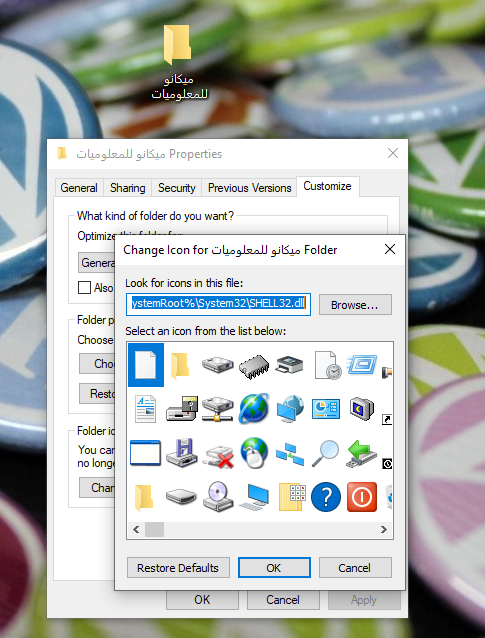
Task: Click the Choose button in Folder pictures section
Action: pos(97,363)
